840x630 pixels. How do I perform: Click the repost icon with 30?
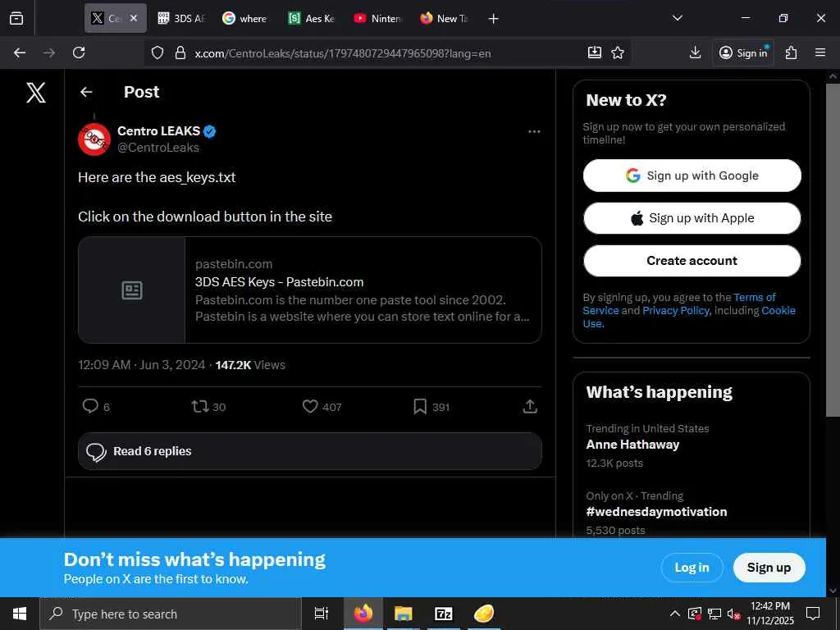[x=200, y=407]
